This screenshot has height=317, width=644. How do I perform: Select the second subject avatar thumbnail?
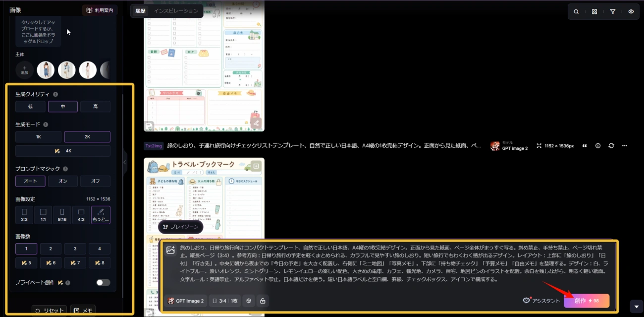pos(67,70)
